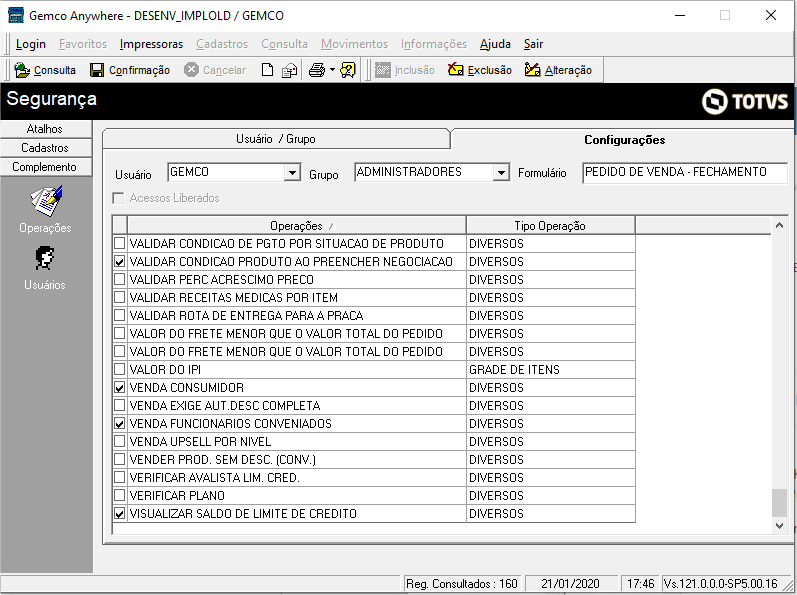Image resolution: width=797 pixels, height=595 pixels.
Task: Check VALIDAR PERC ACRESCIMO PRECO checkbox
Action: tap(119, 279)
